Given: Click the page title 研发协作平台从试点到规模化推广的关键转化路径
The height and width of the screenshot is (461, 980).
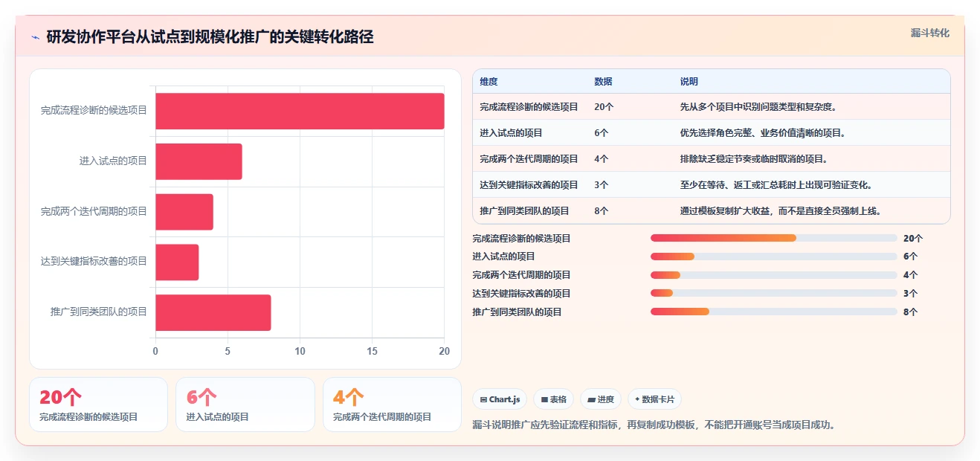Looking at the screenshot, I should coord(210,37).
